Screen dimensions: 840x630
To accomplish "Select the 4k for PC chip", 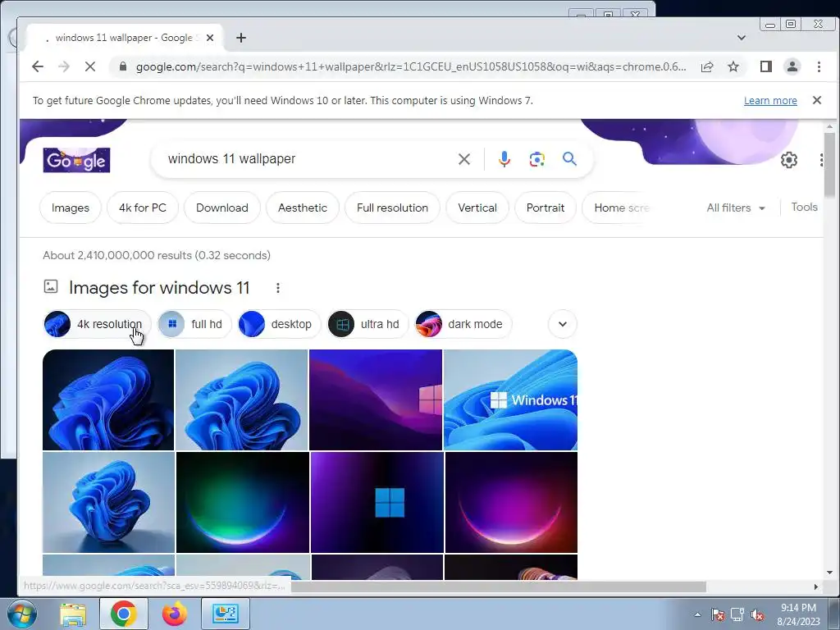I will click(x=143, y=208).
